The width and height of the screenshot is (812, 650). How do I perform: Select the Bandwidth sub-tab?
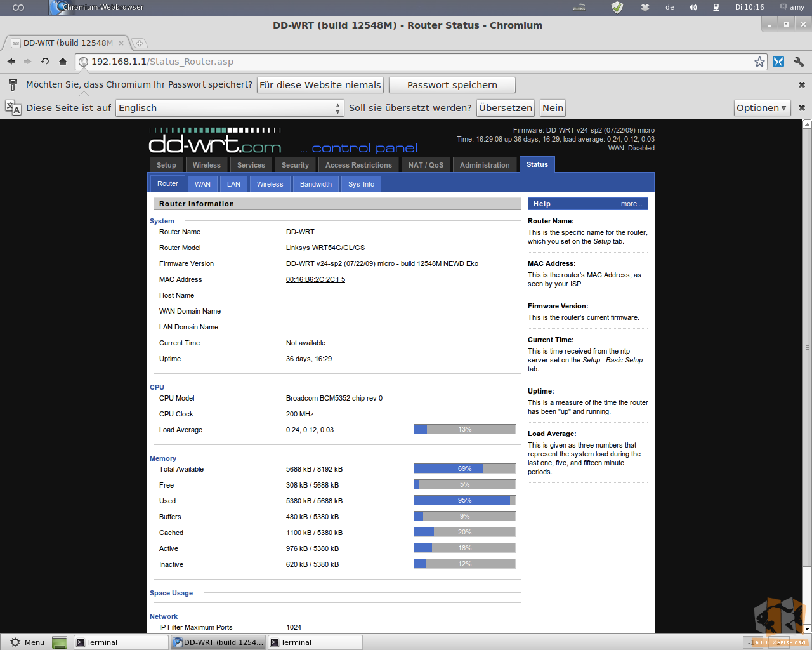[316, 184]
